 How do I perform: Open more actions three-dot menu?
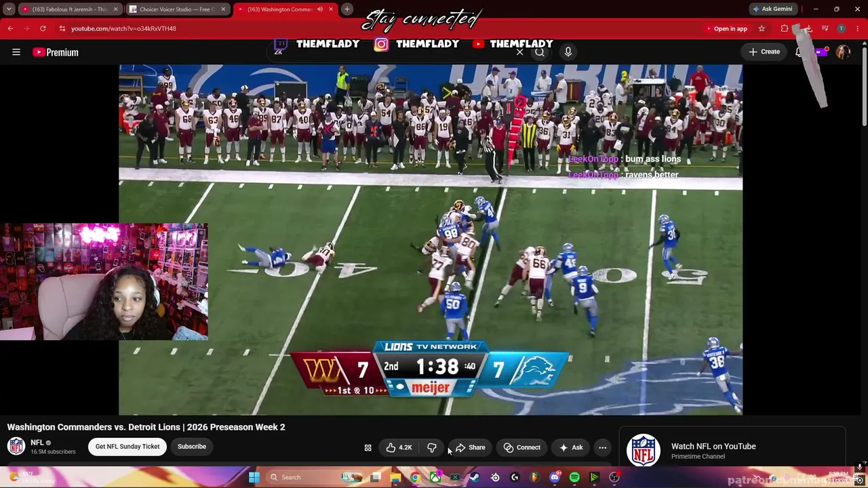click(602, 447)
